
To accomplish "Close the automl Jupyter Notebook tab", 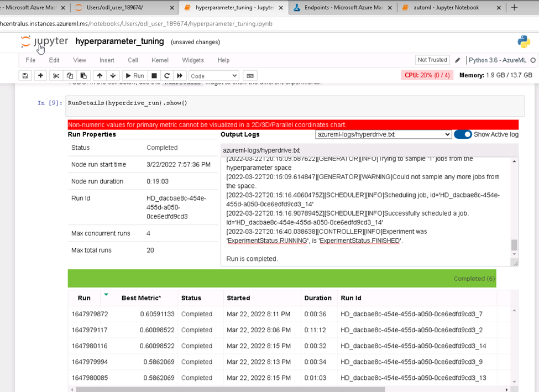I will (499, 8).
